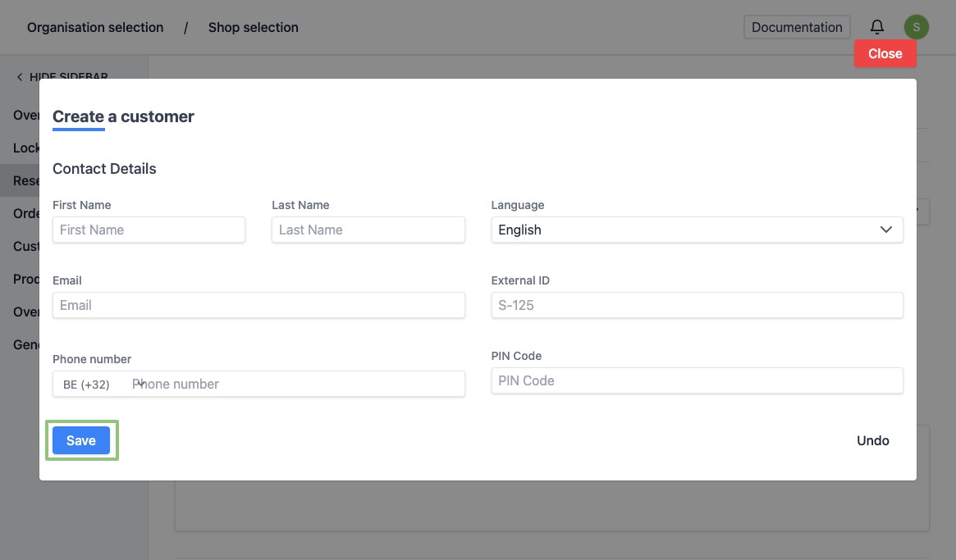Expand the Language dropdown showing English
Viewport: 956px width, 560px height.
pyautogui.click(x=696, y=230)
